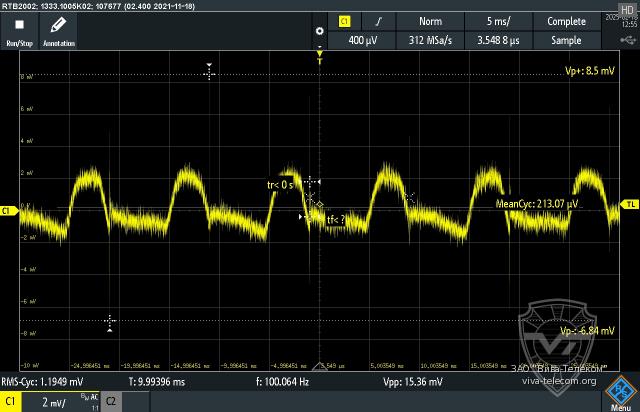Open the Sample acquisition mode setting
The image size is (640, 412).
coord(567,40)
